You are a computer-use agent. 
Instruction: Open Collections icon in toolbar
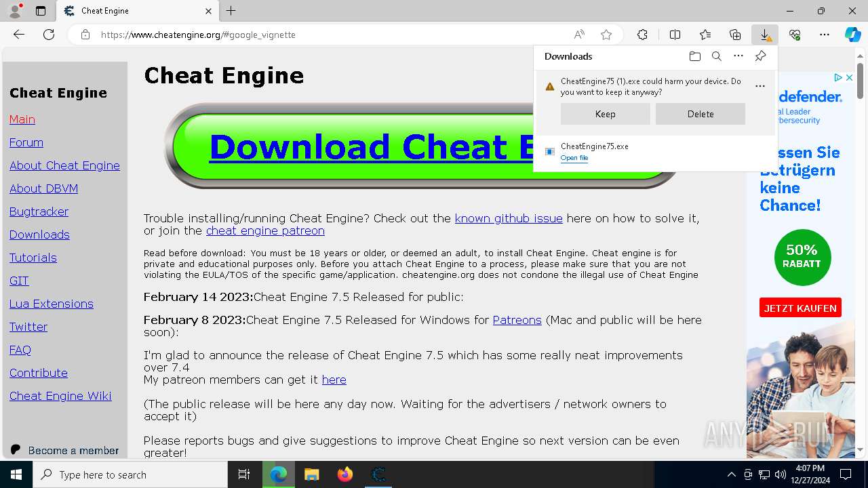(735, 35)
